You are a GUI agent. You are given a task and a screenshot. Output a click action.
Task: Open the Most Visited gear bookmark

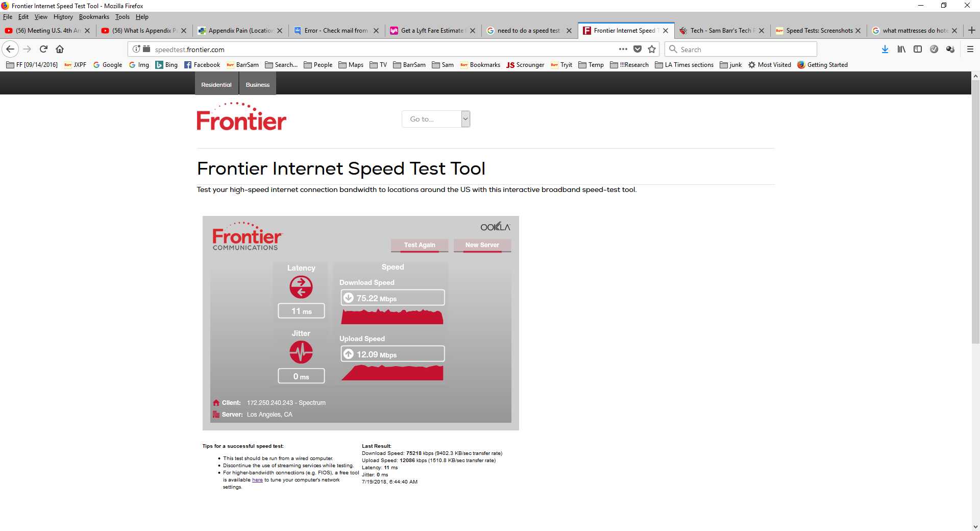[x=769, y=65]
